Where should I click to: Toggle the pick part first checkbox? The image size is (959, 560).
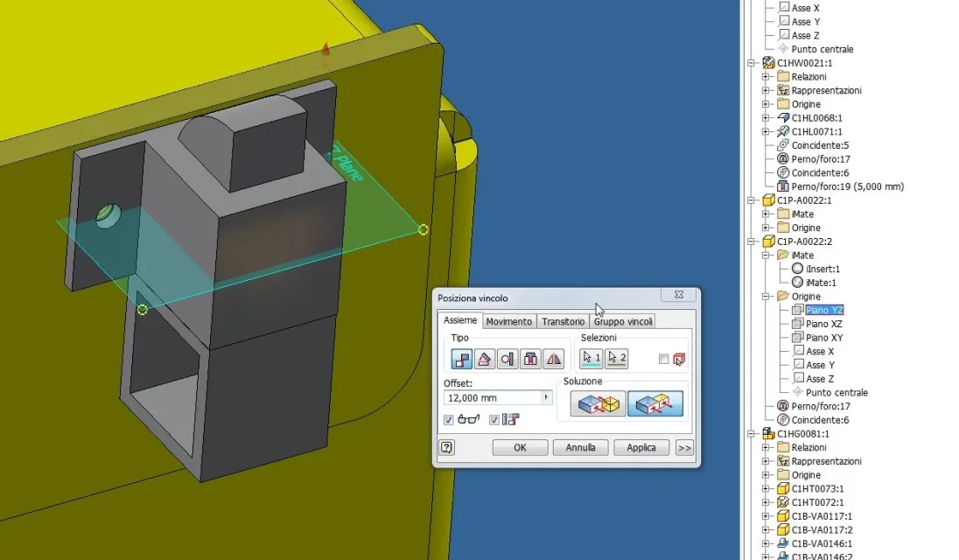coord(663,359)
